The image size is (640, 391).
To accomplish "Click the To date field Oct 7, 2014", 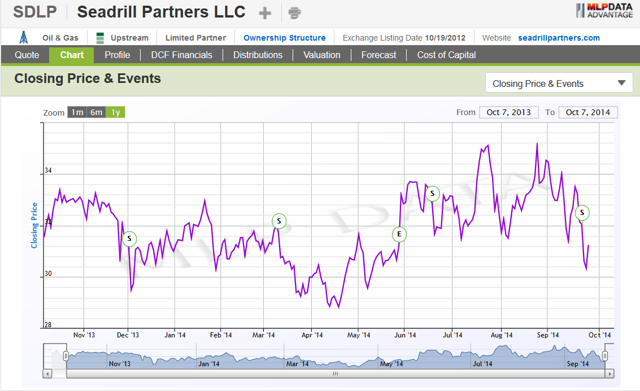I will pyautogui.click(x=588, y=112).
